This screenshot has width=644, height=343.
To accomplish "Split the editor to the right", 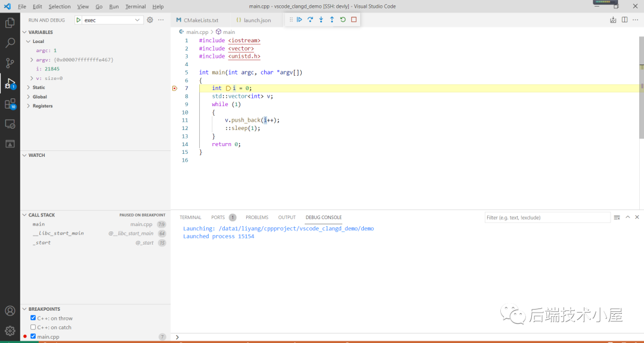I will pyautogui.click(x=625, y=20).
